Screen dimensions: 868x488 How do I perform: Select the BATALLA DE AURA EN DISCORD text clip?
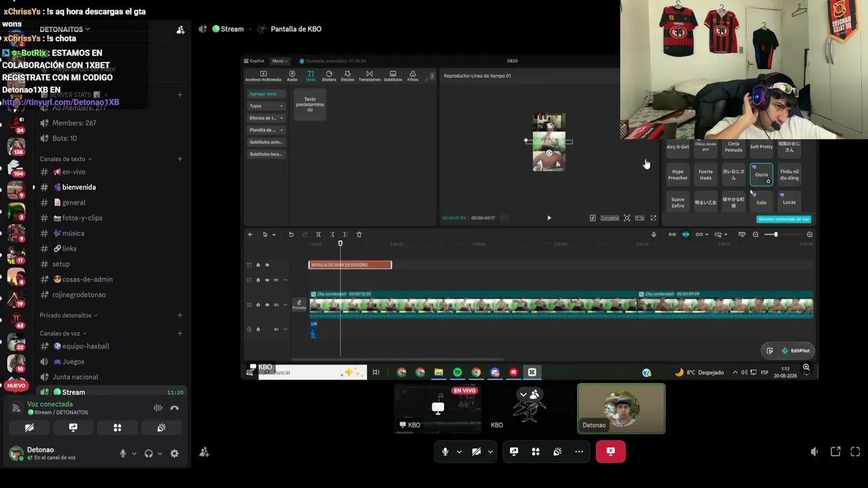tap(350, 265)
